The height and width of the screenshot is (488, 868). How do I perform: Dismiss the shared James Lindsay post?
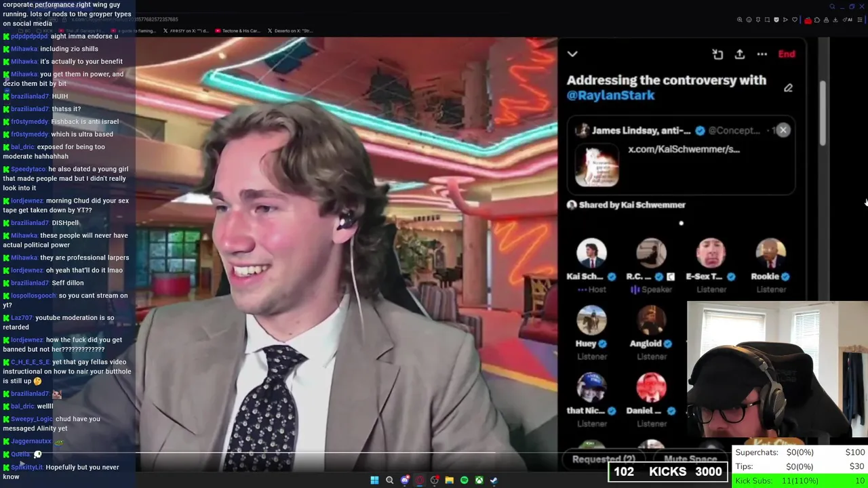783,130
